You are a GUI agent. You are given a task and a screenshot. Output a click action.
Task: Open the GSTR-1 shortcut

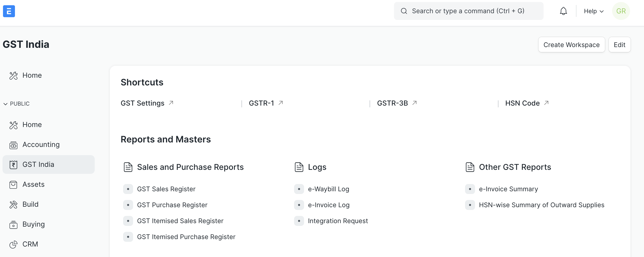261,103
